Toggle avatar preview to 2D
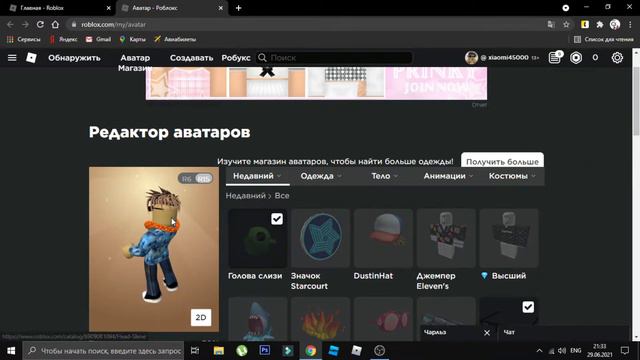Viewport: 640px width, 360px height. (201, 317)
